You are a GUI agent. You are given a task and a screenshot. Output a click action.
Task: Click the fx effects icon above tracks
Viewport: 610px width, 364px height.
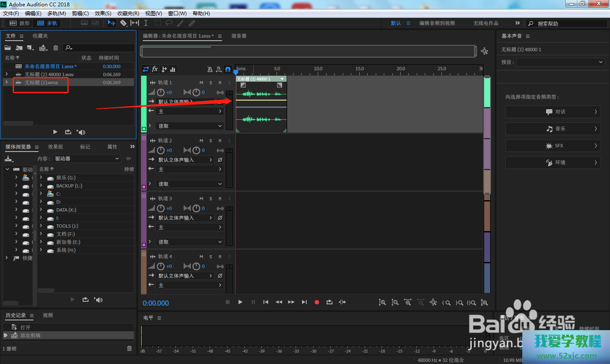tap(155, 69)
